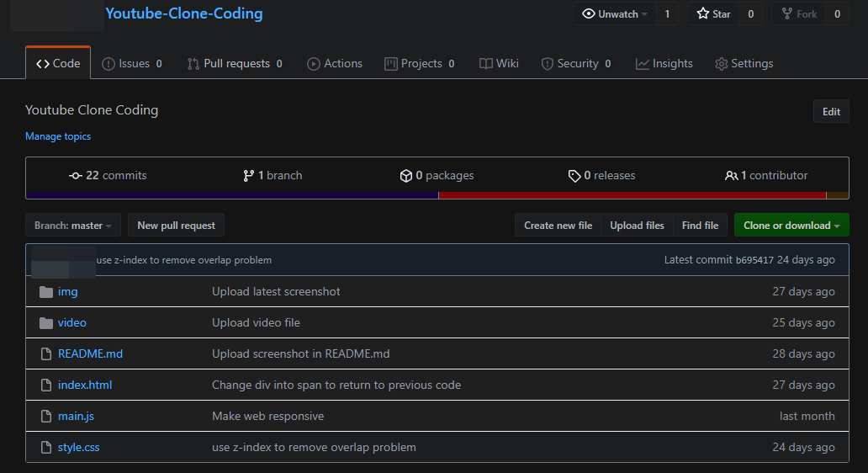Click the purple segment of the language bar
868x473 pixels.
pyautogui.click(x=232, y=195)
